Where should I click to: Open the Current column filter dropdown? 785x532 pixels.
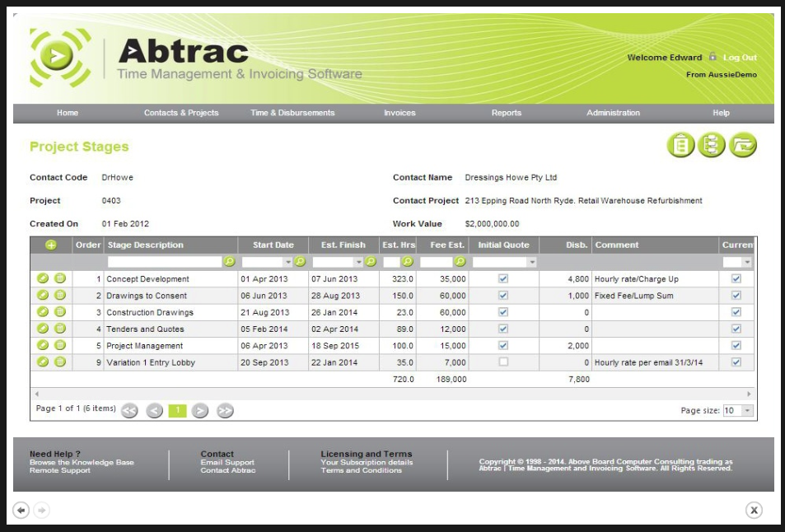[747, 262]
